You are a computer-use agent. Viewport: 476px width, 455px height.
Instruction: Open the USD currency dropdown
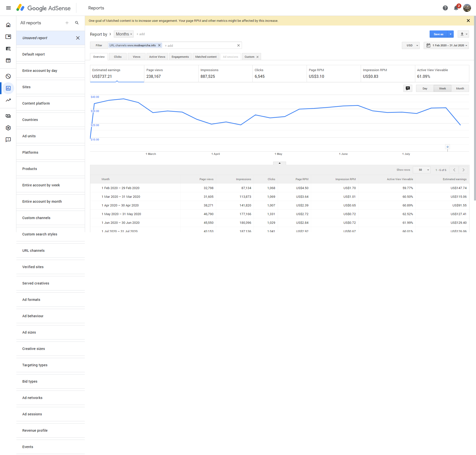click(x=411, y=46)
